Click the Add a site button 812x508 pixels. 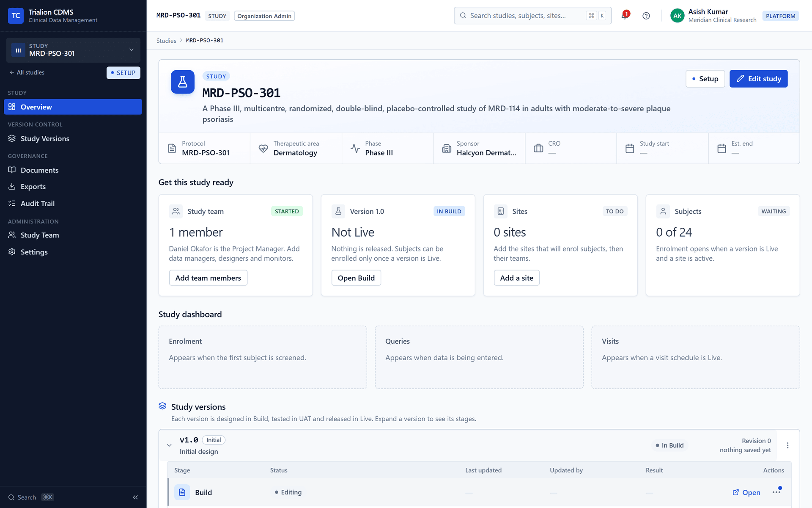[x=516, y=278]
